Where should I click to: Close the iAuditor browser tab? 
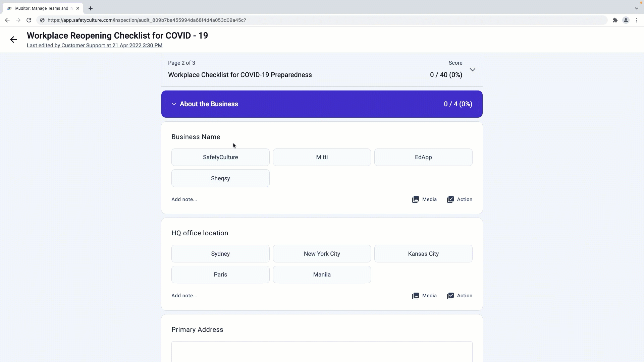point(78,8)
